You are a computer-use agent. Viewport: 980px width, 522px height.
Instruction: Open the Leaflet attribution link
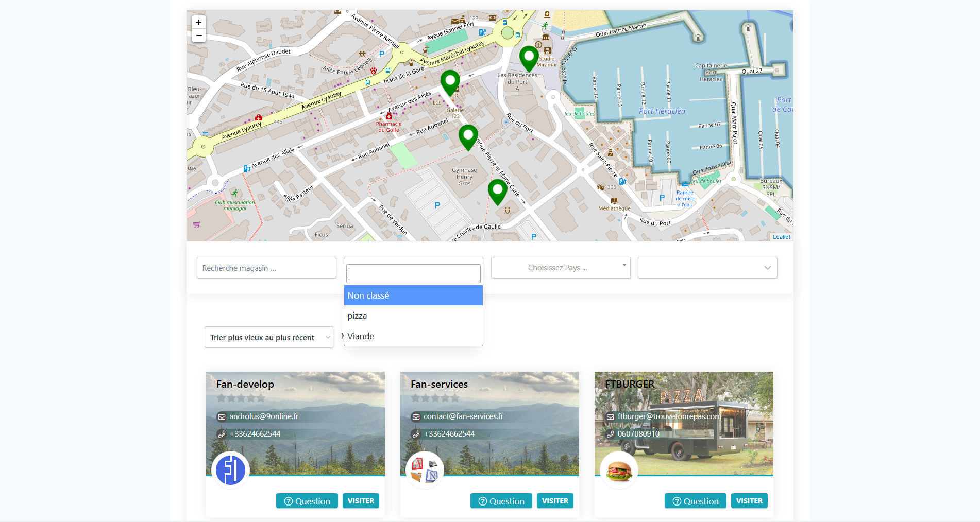point(781,236)
